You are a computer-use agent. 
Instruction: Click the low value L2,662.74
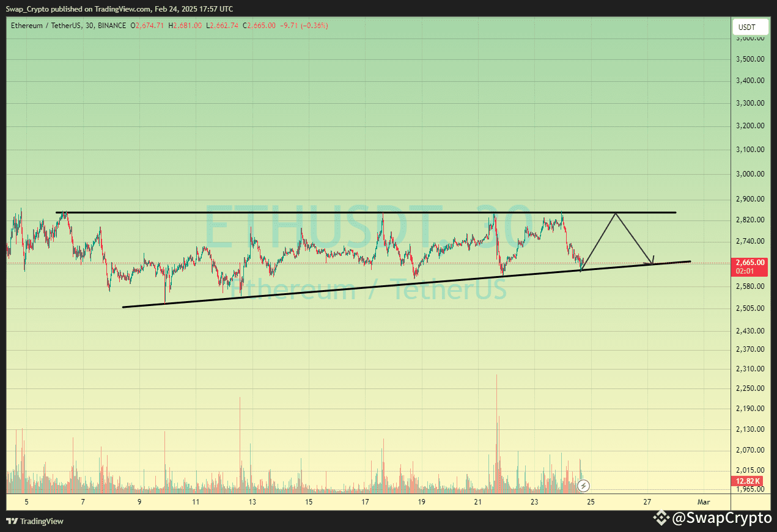click(x=223, y=26)
